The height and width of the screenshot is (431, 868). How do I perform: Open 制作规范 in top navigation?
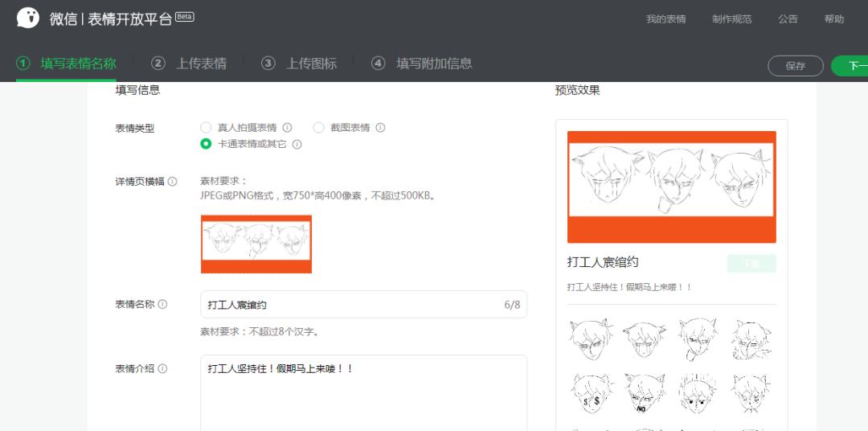732,19
